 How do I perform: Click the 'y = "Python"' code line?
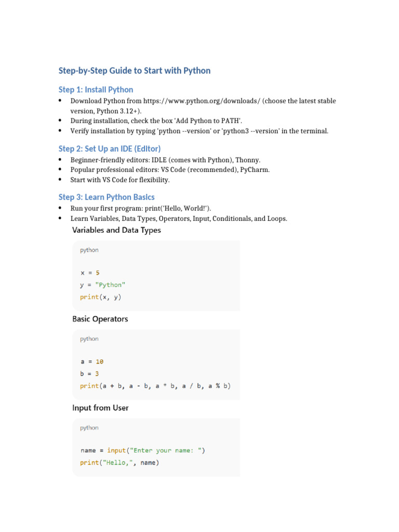point(103,285)
